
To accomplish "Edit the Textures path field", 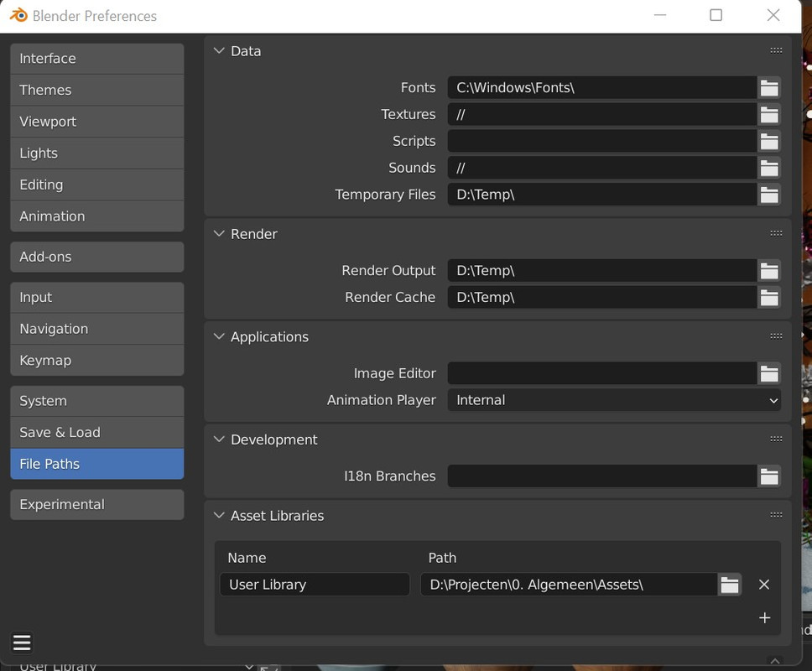I will click(x=602, y=114).
